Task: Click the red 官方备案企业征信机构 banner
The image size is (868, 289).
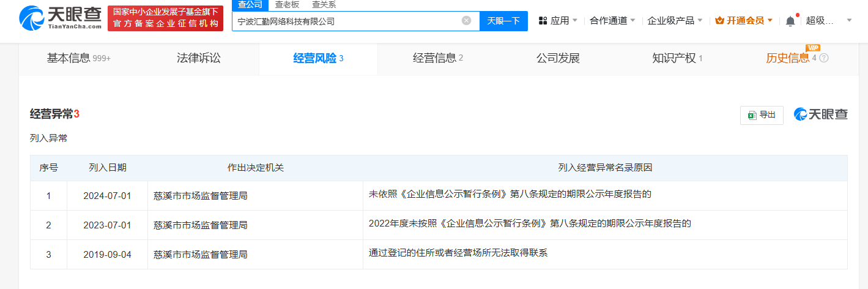Action: point(165,18)
